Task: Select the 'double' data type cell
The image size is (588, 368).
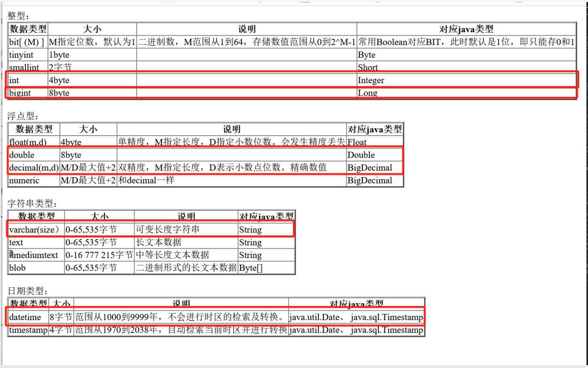Action: click(34, 155)
